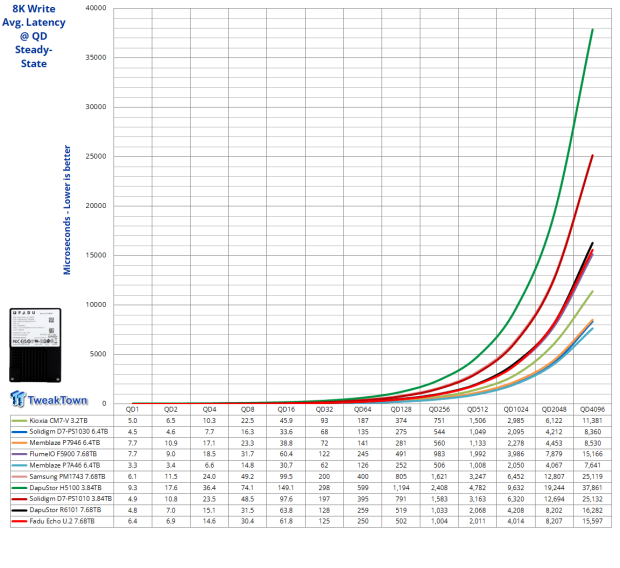Click the Kioxia QD1 value 5.0
Viewport: 620px width, 568px height.
132,420
